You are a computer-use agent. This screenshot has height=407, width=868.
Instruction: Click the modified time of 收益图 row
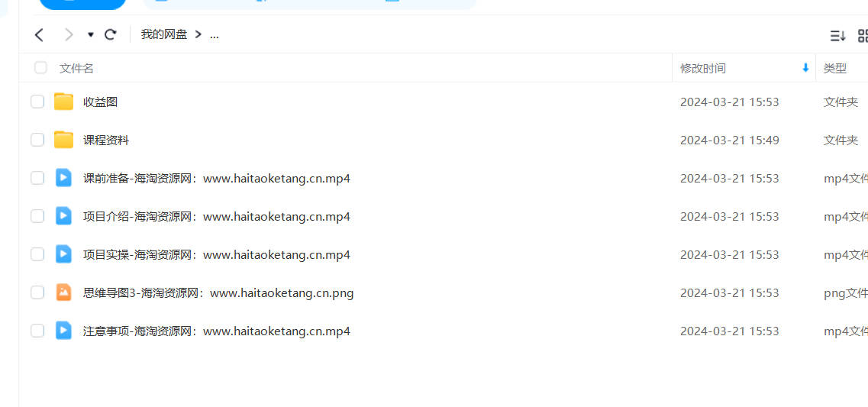click(x=730, y=102)
